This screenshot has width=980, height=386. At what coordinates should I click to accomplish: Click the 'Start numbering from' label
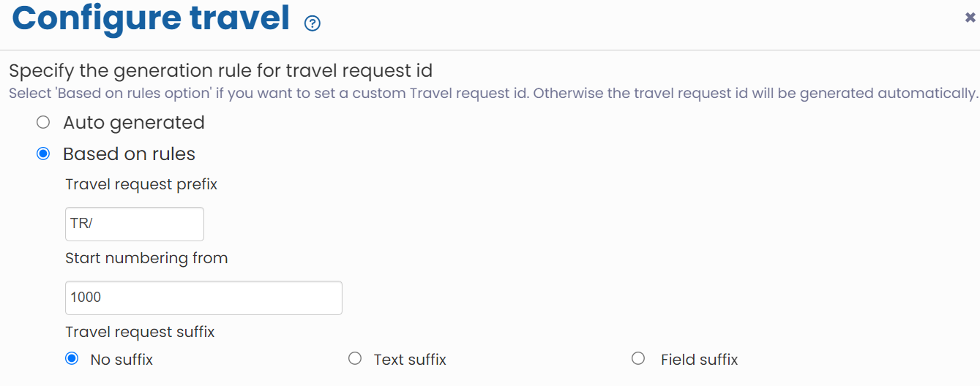click(146, 258)
